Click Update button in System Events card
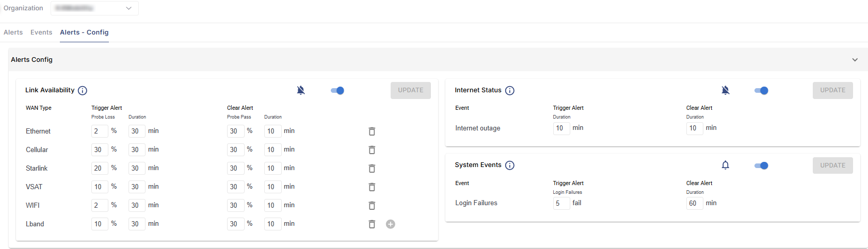 point(832,165)
